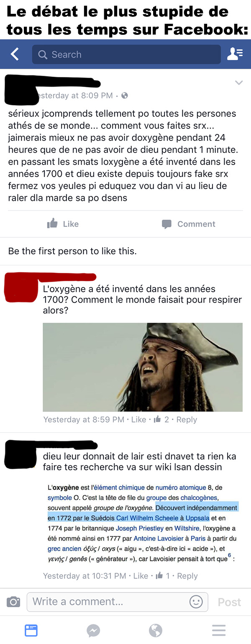Viewport: 251px width, 644px height.
Task: Reply to the 10:31 PM comment
Action: (187, 576)
